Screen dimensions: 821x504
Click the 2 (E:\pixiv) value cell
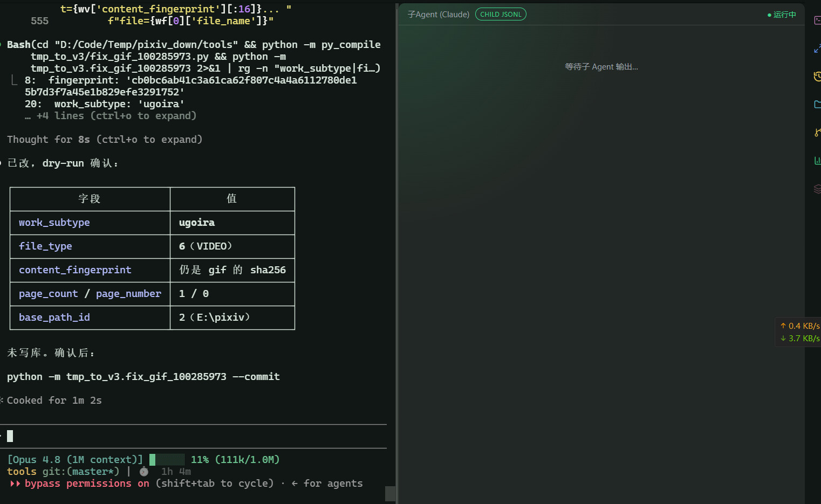coord(232,317)
